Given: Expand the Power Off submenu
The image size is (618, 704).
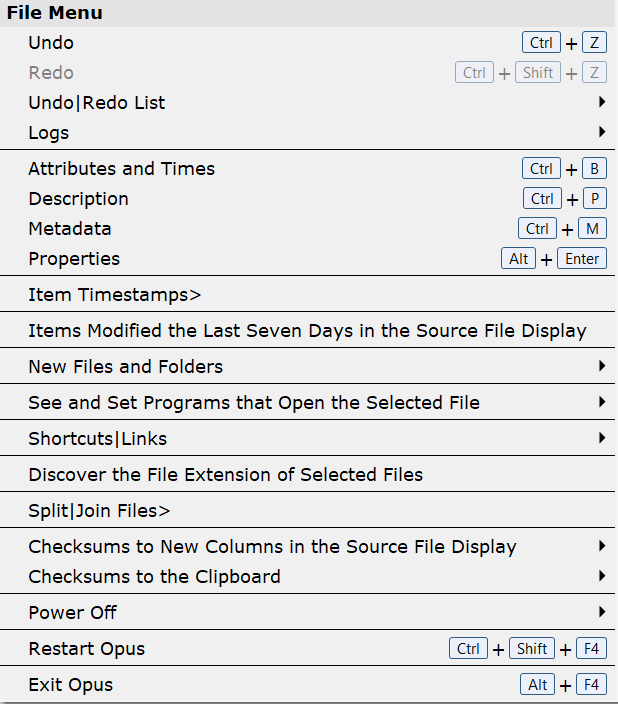Looking at the screenshot, I should click(73, 613).
